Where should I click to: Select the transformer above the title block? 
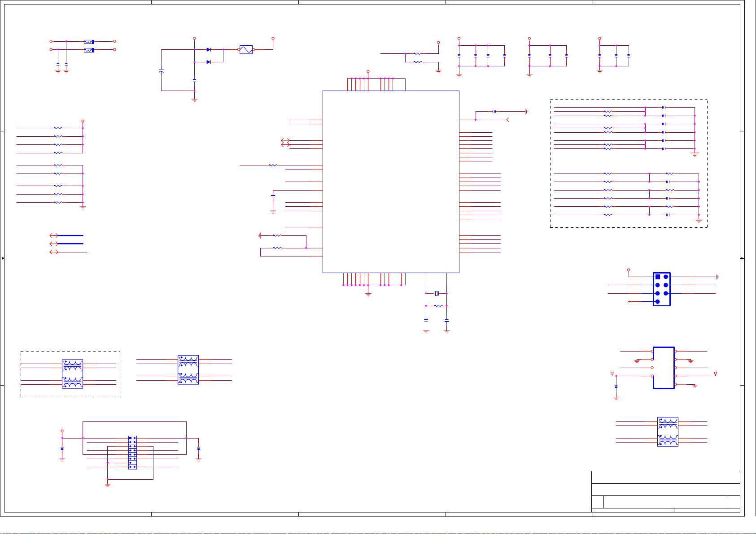click(x=668, y=432)
